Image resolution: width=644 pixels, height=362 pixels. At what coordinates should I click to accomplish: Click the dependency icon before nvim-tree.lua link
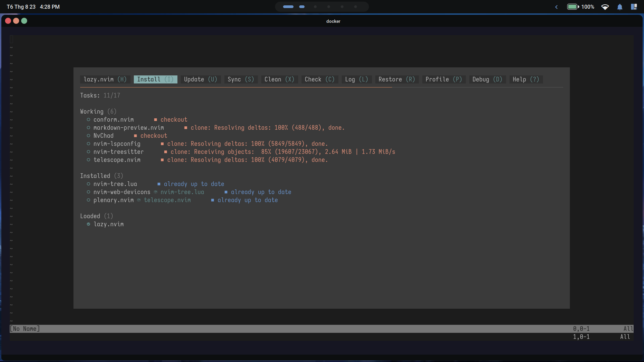click(156, 192)
